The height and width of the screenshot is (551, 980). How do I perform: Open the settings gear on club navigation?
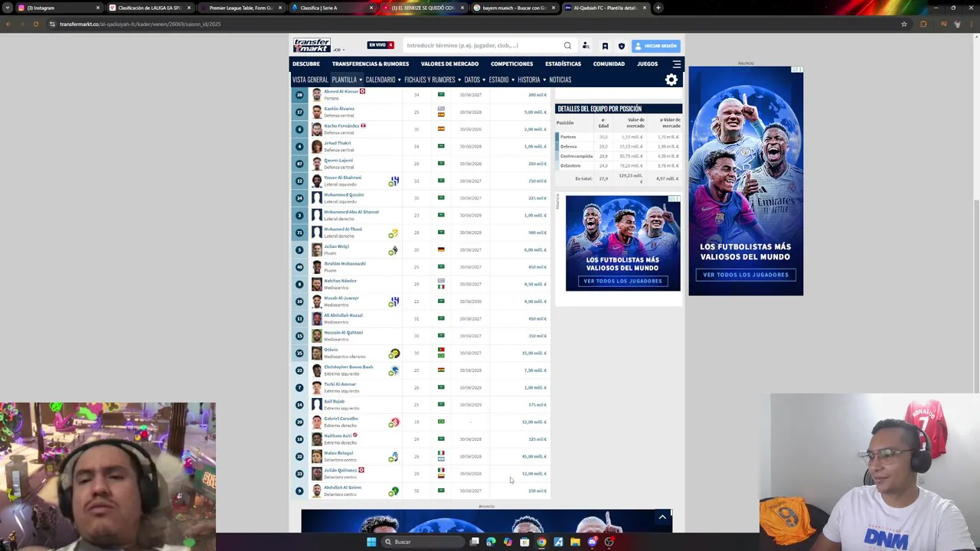(671, 80)
